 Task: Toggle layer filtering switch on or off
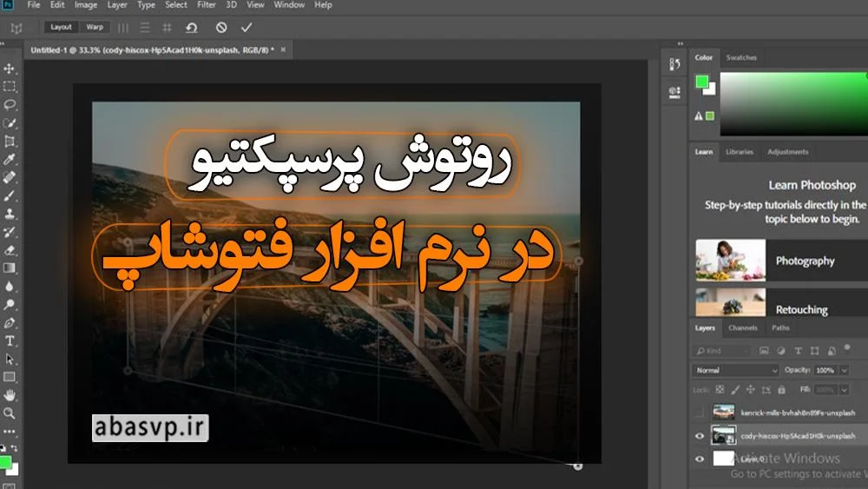coord(847,347)
